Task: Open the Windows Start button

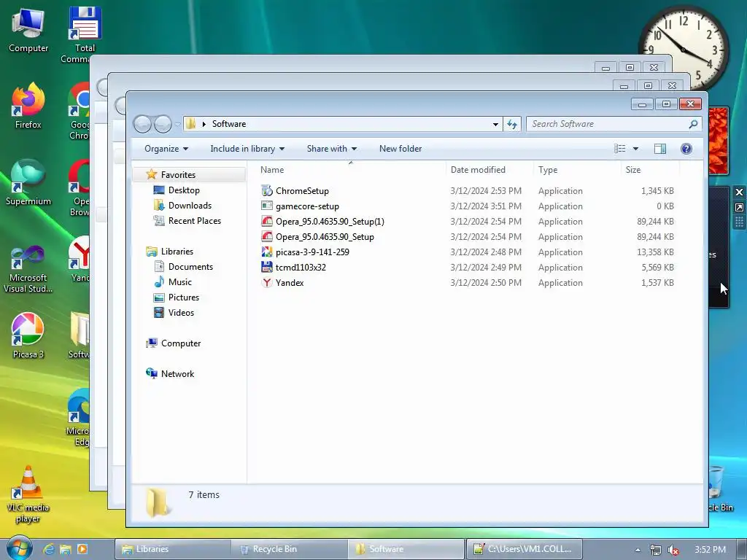Action: click(19, 548)
